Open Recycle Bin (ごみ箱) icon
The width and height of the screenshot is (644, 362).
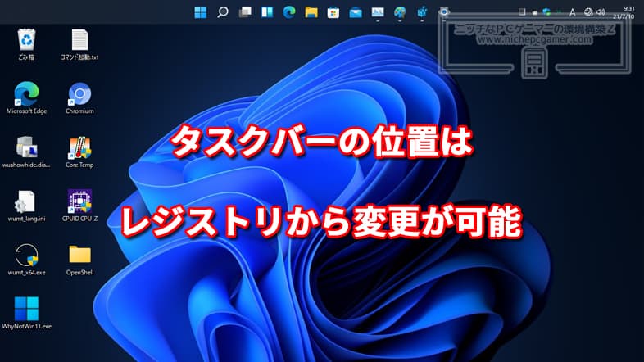pos(26,44)
